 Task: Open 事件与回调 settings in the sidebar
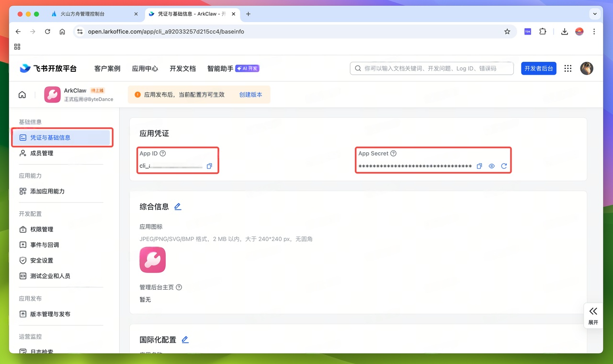(x=44, y=245)
